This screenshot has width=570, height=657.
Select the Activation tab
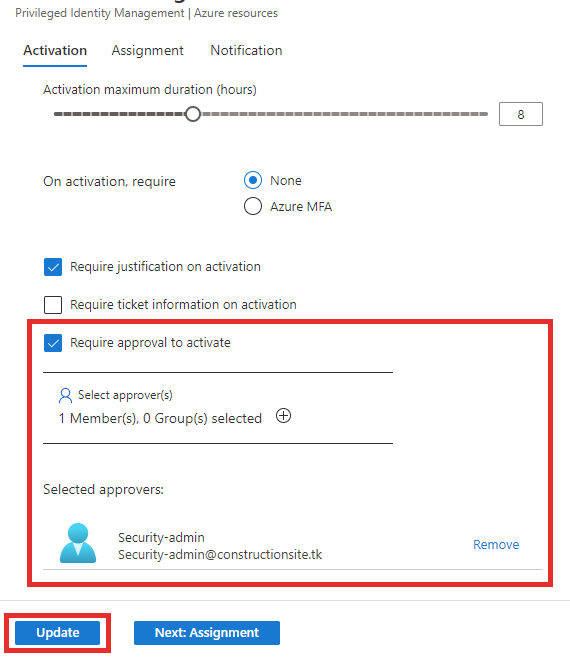pos(55,50)
